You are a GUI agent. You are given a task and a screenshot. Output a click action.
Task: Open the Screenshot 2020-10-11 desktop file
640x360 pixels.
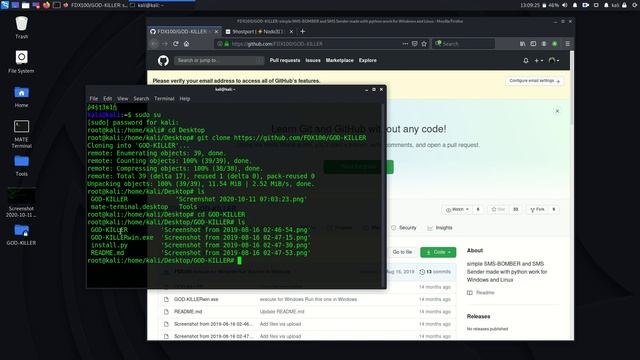(x=21, y=202)
